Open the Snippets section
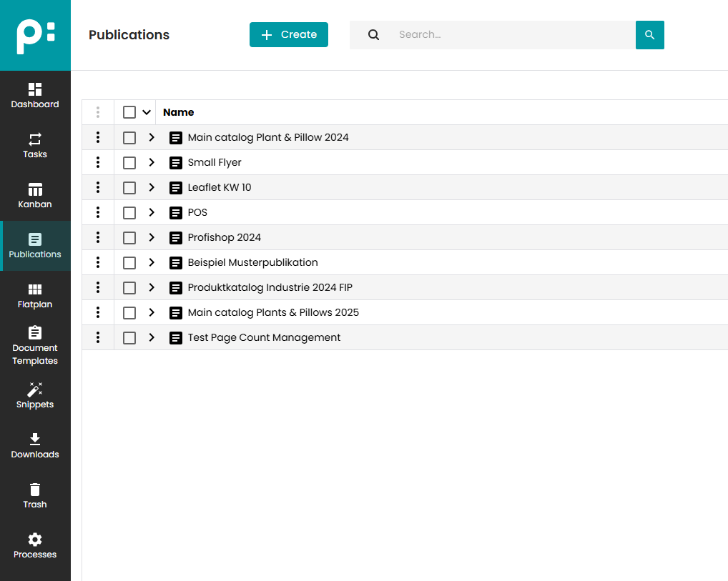728x581 pixels. pyautogui.click(x=35, y=395)
